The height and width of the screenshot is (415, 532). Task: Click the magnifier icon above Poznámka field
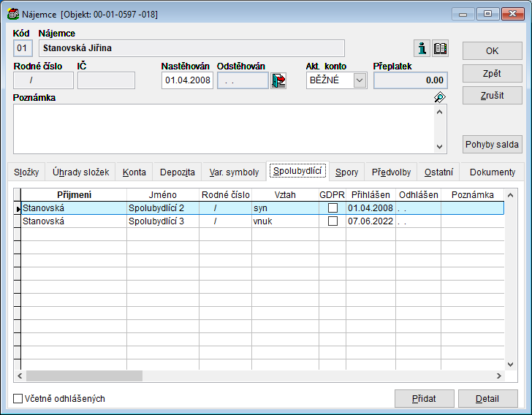point(439,97)
